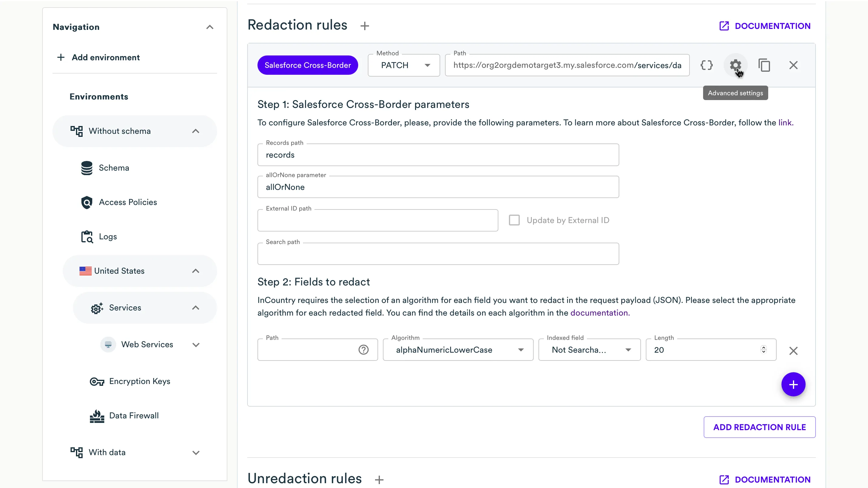The height and width of the screenshot is (488, 868).
Task: Click the ADD REDACTION RULE button
Action: [x=759, y=427]
